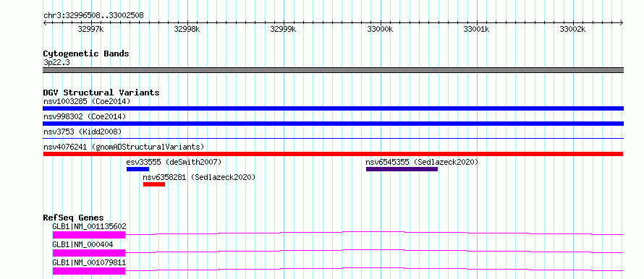Click the chr3:32996508..33002508 coordinates text

[93, 16]
